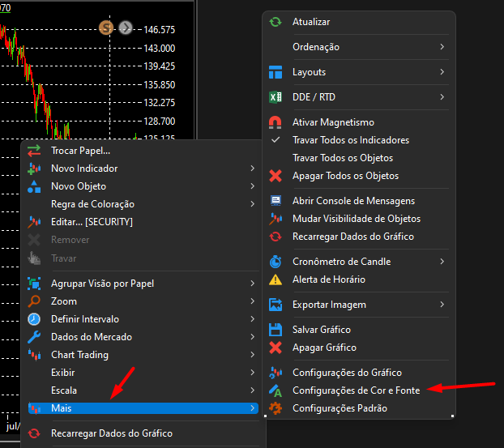Expand the Cronômetro de Candle submenu arrow
This screenshot has width=504, height=448.
pos(442,262)
